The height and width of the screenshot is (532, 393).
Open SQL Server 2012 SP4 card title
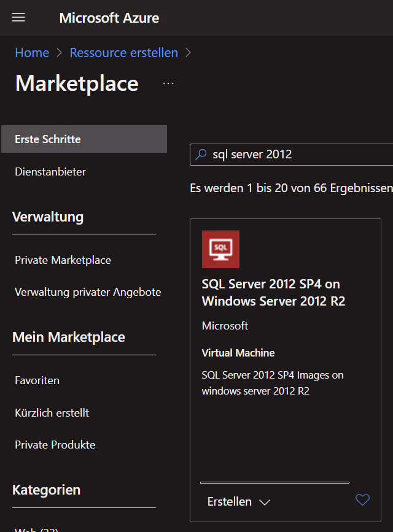(273, 293)
